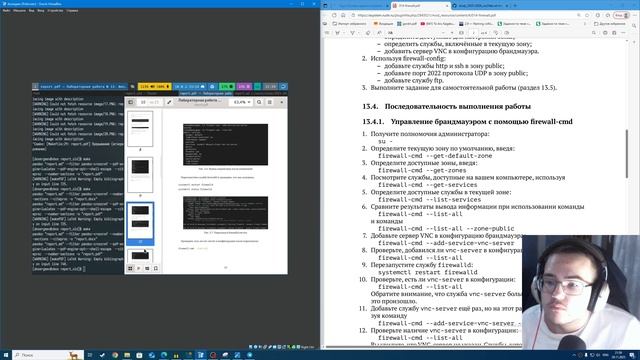Switch to the third browser tab
Viewport: 640px width, 360px height.
(x=480, y=6)
